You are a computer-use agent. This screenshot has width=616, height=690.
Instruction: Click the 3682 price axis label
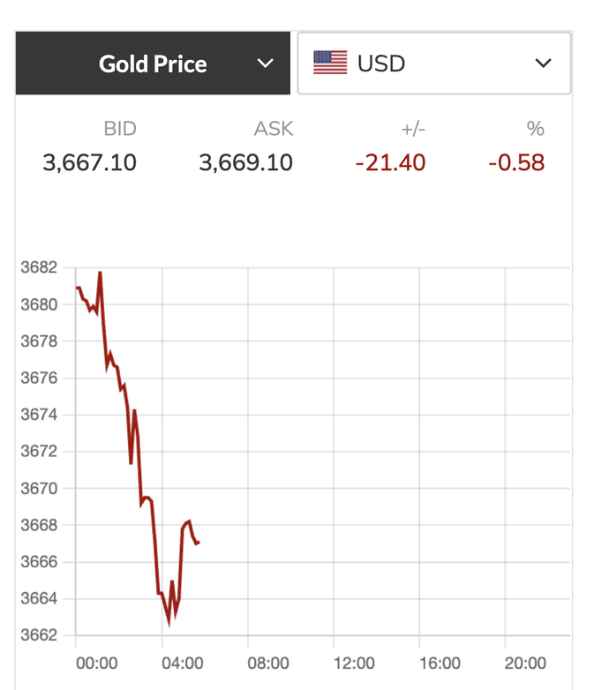(39, 268)
